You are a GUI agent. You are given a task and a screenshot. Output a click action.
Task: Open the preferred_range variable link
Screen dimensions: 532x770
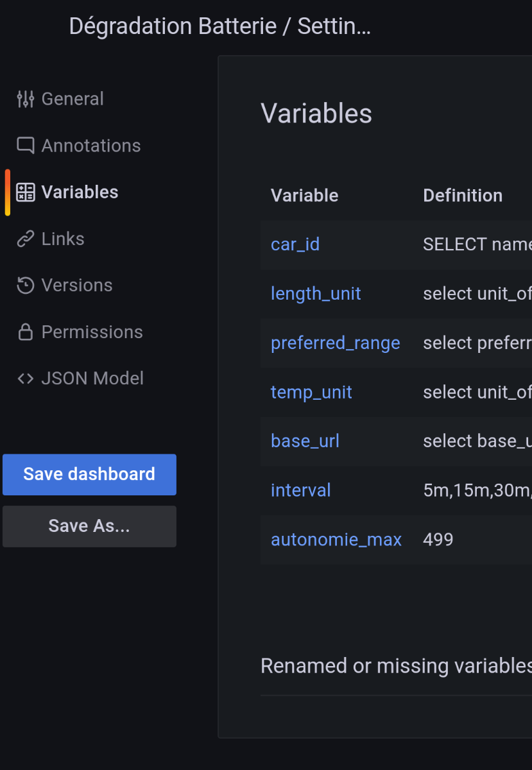335,343
